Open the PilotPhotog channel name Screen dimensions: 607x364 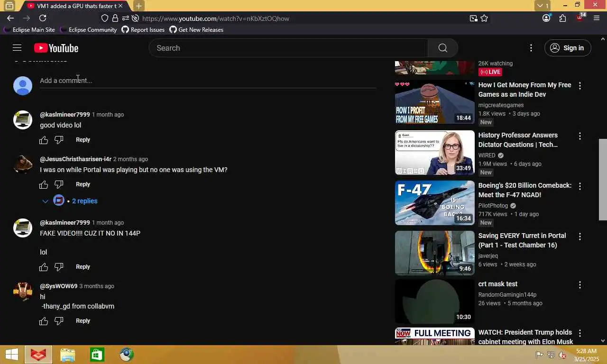(493, 206)
